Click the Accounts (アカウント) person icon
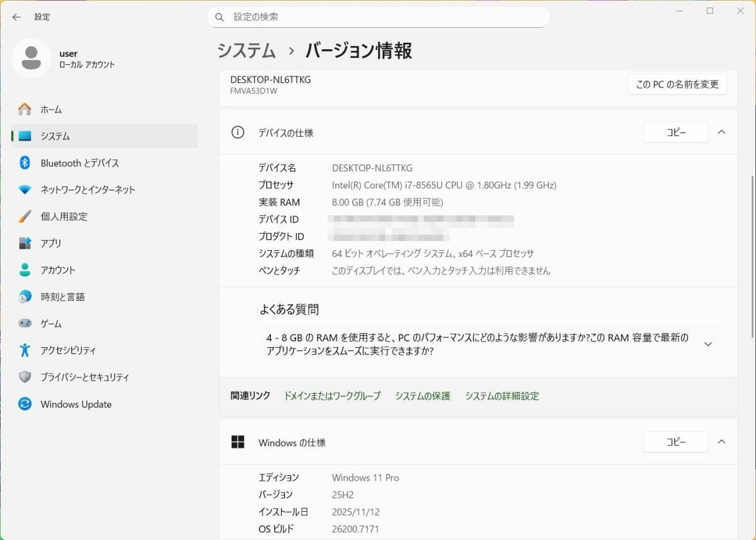 tap(25, 270)
